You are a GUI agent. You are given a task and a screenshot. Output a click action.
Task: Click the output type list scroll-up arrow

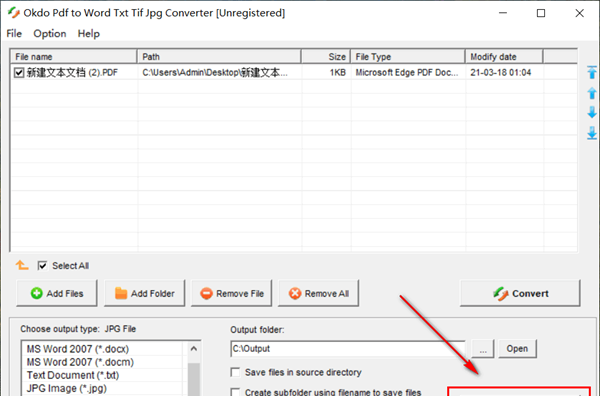tap(194, 349)
